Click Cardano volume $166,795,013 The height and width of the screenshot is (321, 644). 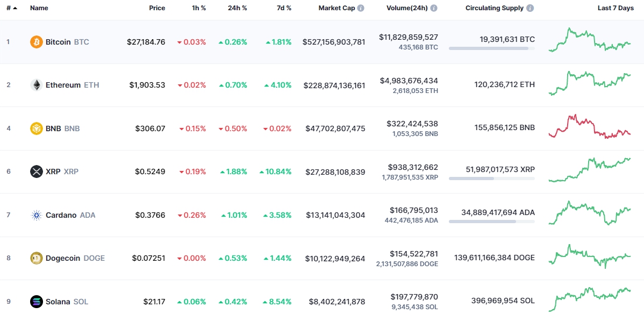(415, 210)
